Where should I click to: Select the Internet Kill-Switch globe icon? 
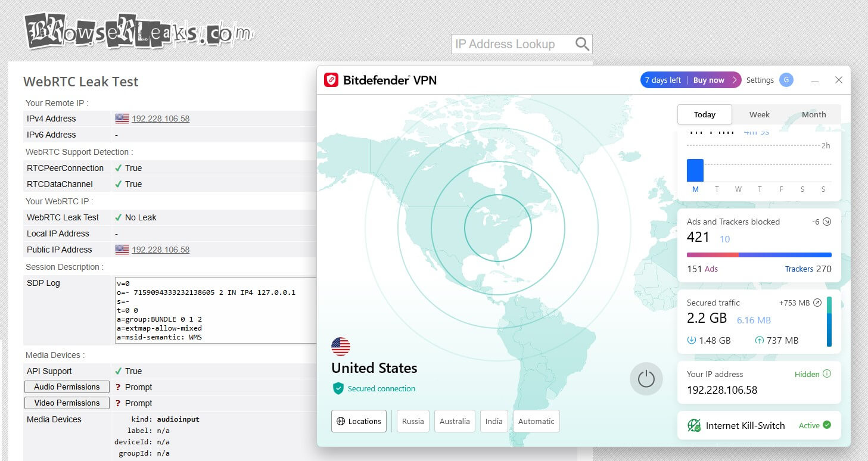click(x=693, y=425)
